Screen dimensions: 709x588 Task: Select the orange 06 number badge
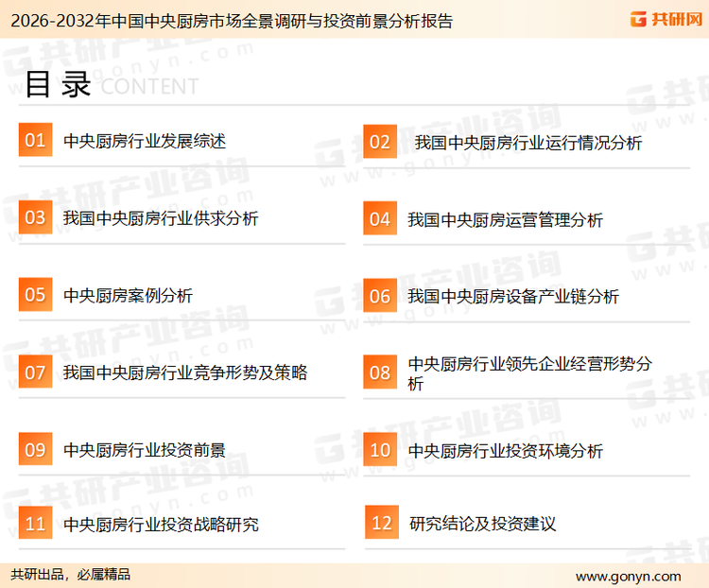click(380, 296)
